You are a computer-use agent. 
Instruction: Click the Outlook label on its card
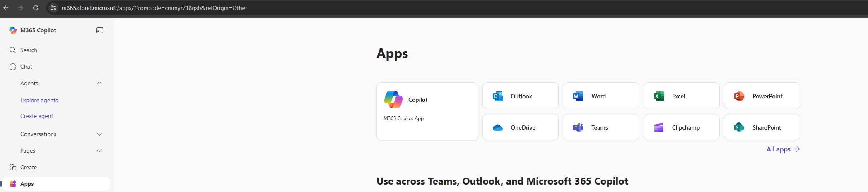pyautogui.click(x=521, y=96)
